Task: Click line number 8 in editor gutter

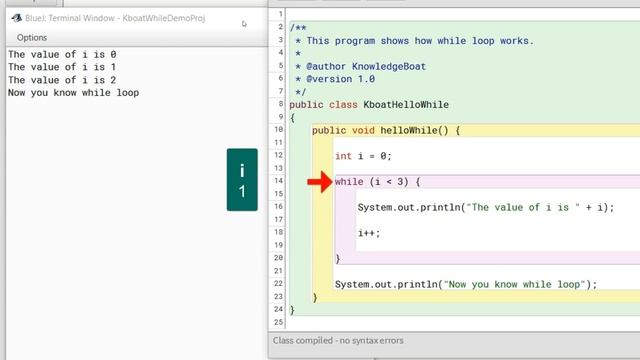Action: click(x=280, y=104)
